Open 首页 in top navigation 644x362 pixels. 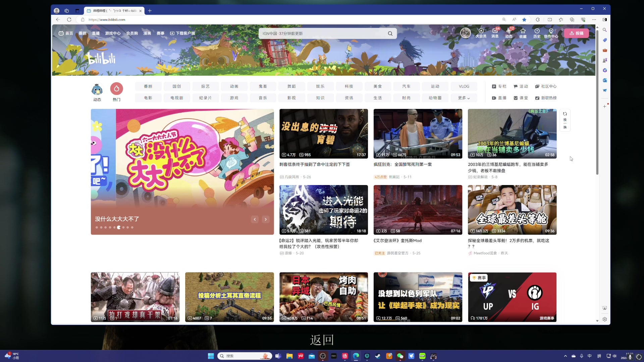(66, 33)
